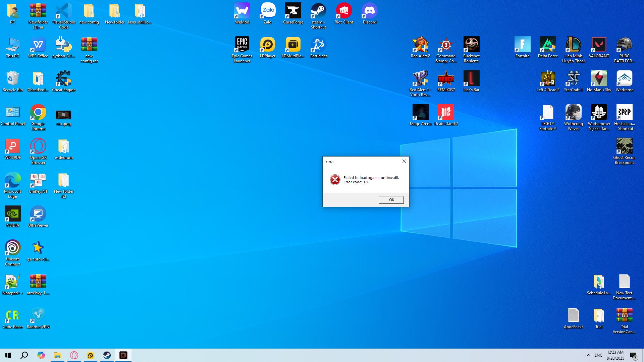Select the WeMod desktop shortcut
This screenshot has width=644, height=362.
[242, 11]
